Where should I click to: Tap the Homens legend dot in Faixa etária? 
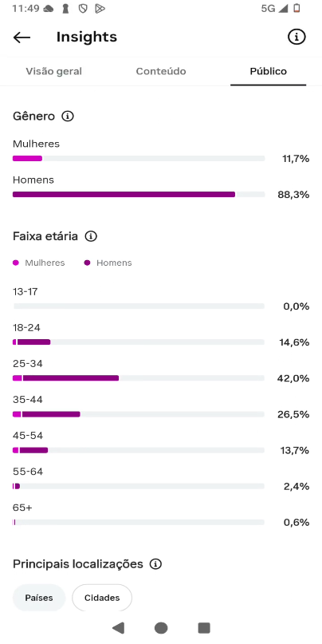coord(87,263)
